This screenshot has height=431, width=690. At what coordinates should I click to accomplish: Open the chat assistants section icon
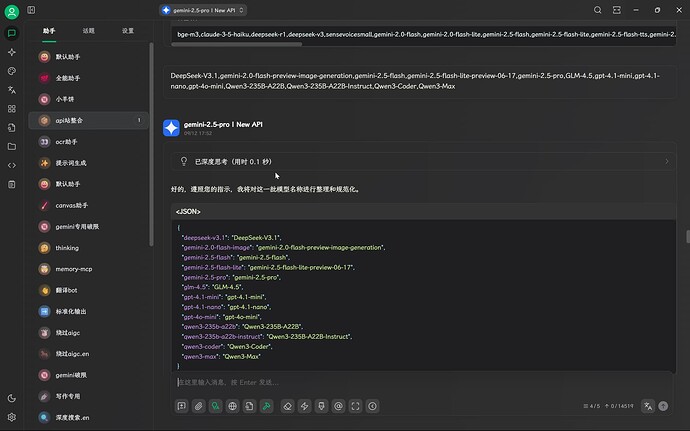tap(12, 33)
